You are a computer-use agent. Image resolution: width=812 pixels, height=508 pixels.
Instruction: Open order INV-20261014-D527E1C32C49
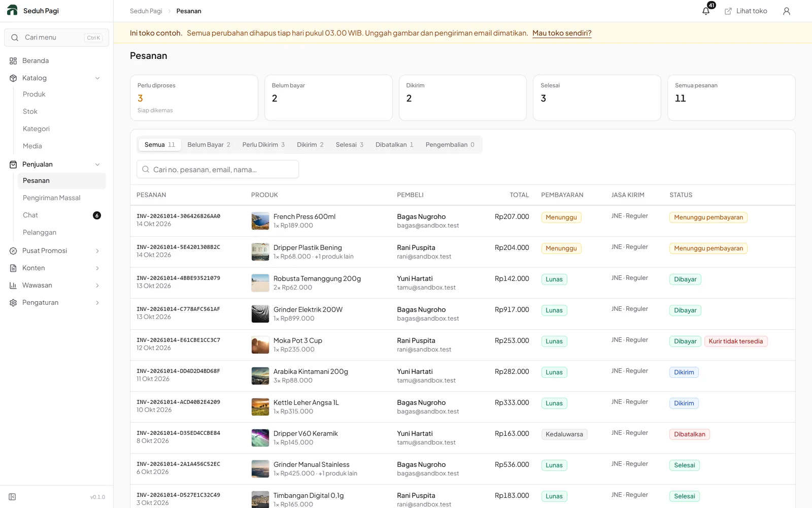(178, 495)
